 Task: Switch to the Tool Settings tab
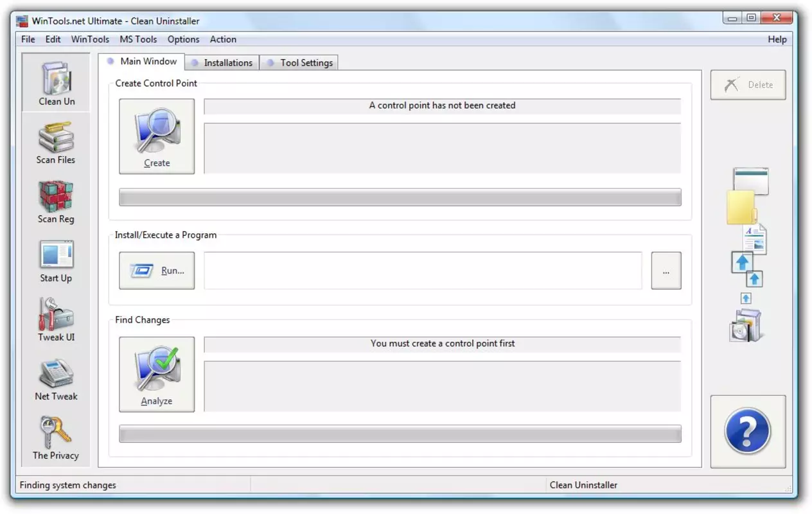(x=299, y=63)
